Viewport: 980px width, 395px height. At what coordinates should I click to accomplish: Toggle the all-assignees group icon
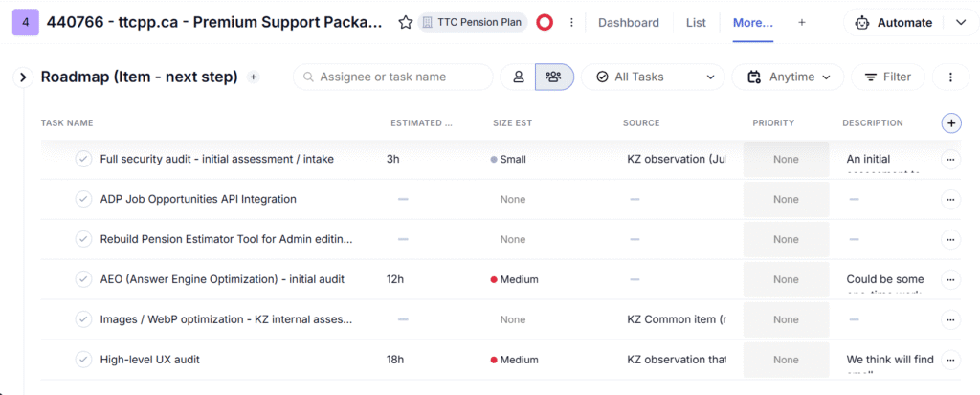(x=554, y=77)
